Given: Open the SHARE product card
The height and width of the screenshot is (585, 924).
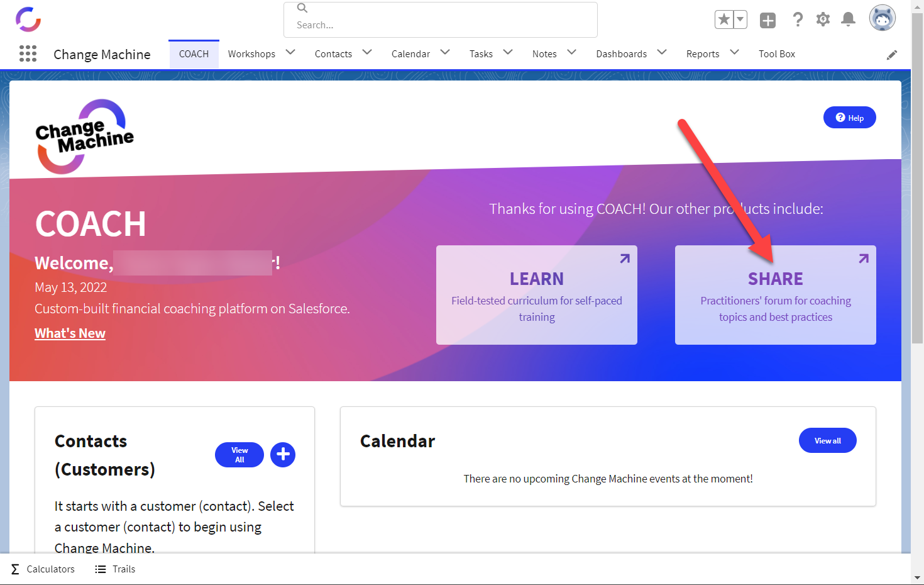Looking at the screenshot, I should 776,295.
